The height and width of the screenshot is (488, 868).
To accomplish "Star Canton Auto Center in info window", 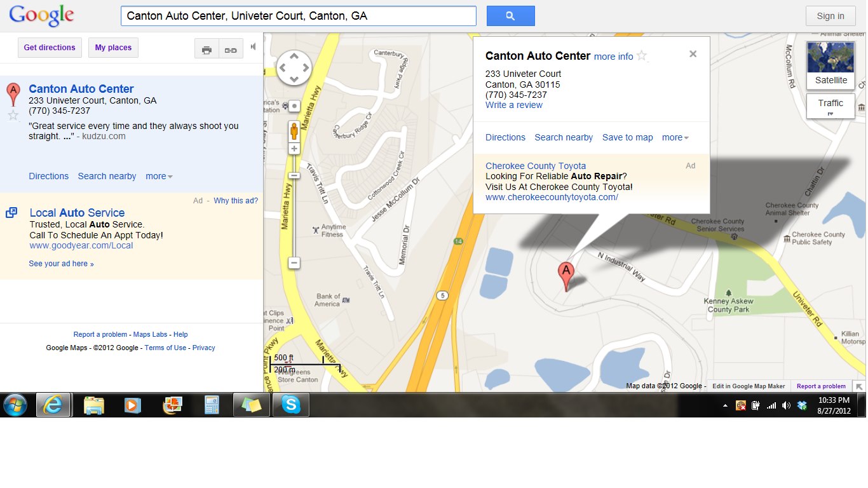I will pos(642,56).
